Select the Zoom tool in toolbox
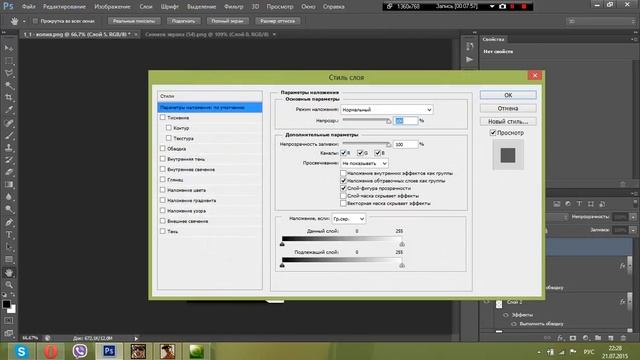The width and height of the screenshot is (640, 360). coord(9,285)
